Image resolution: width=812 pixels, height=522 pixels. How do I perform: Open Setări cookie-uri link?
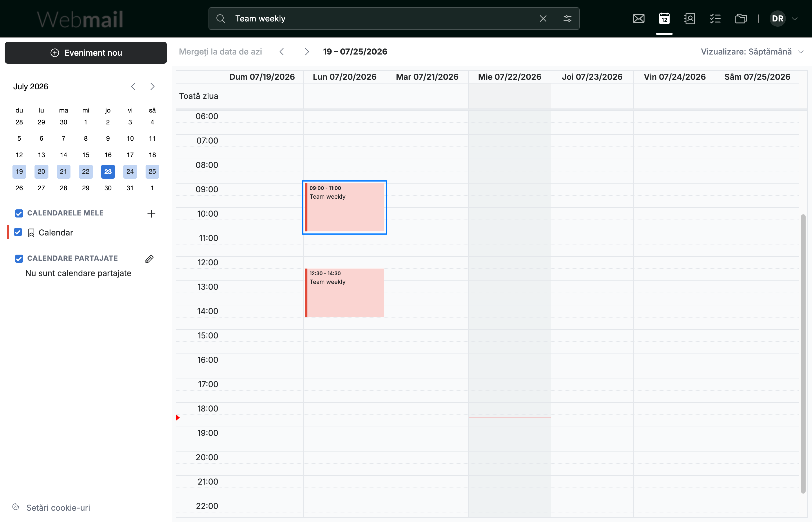pos(58,507)
